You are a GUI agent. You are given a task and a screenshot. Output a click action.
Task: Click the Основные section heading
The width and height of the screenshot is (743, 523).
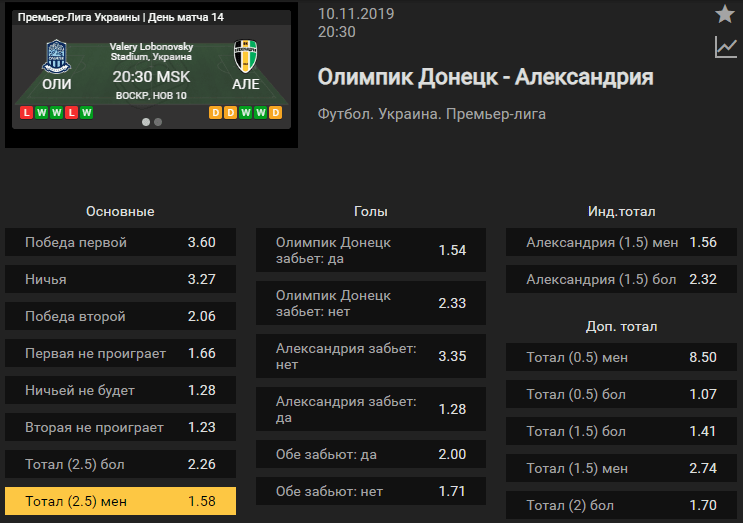tap(120, 211)
